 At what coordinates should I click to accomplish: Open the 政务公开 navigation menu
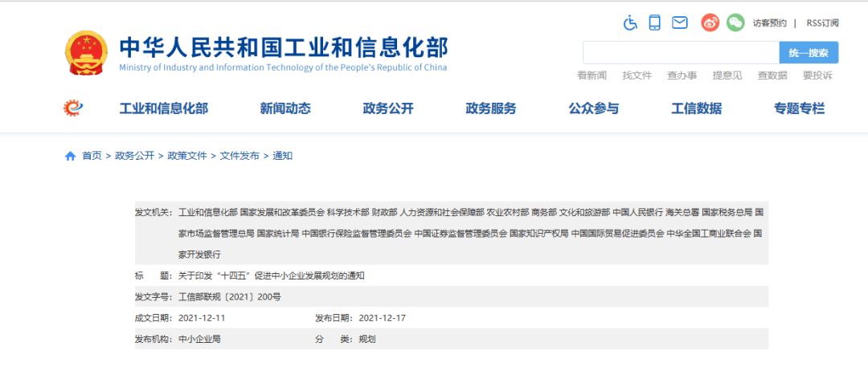click(x=389, y=109)
